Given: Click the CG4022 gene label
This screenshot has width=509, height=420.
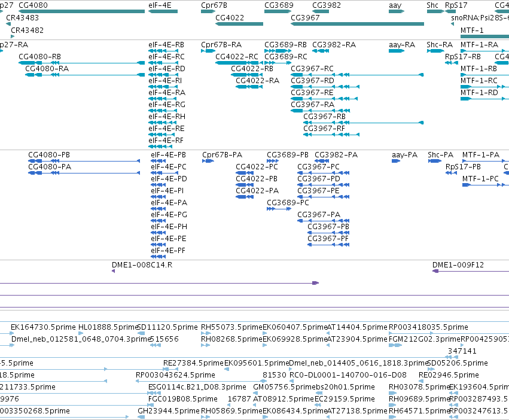Looking at the screenshot, I should [230, 17].
